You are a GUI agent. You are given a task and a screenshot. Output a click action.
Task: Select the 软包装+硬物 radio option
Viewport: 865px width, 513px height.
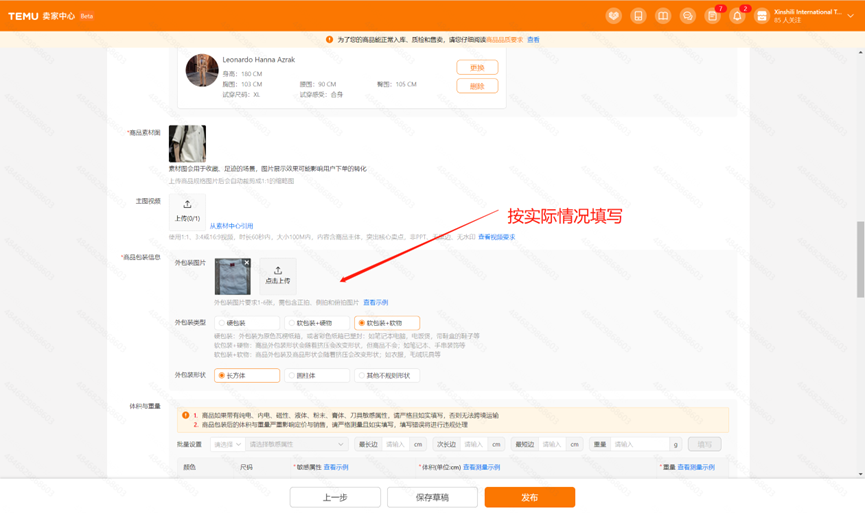tap(317, 323)
